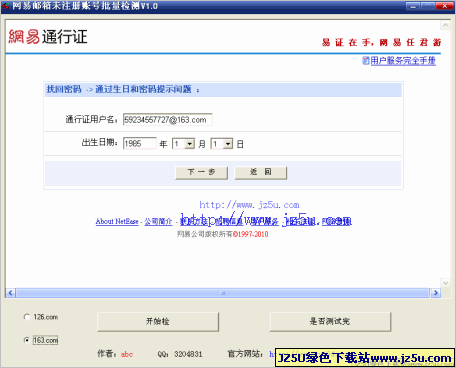
Task: Click the vertical scrollbar up arrow
Action: point(445,25)
